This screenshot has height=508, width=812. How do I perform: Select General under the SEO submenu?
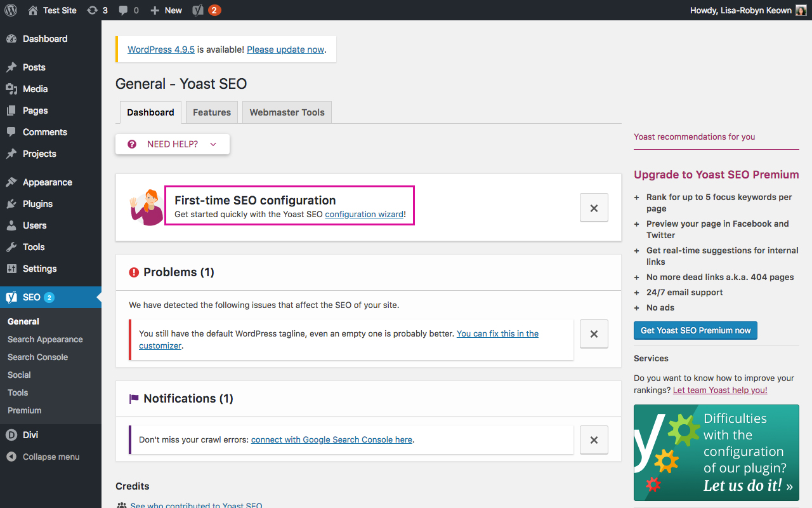click(x=23, y=322)
